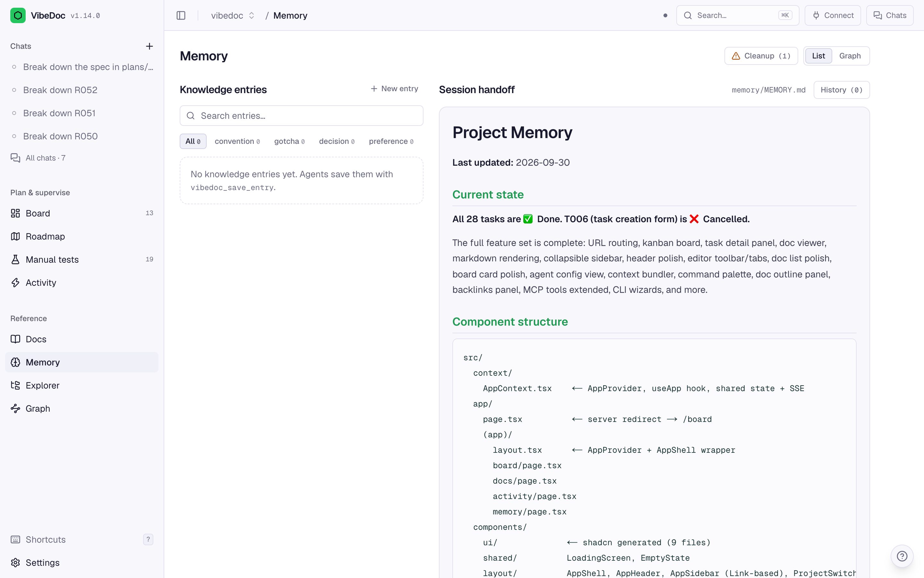This screenshot has height=578, width=924.
Task: Click the Cleanup warning triangle icon
Action: click(736, 56)
